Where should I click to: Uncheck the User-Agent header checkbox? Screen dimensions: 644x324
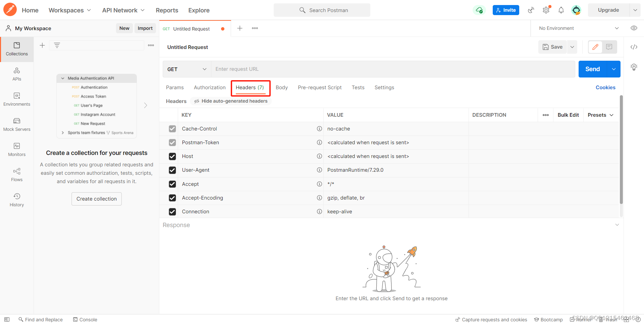click(172, 170)
